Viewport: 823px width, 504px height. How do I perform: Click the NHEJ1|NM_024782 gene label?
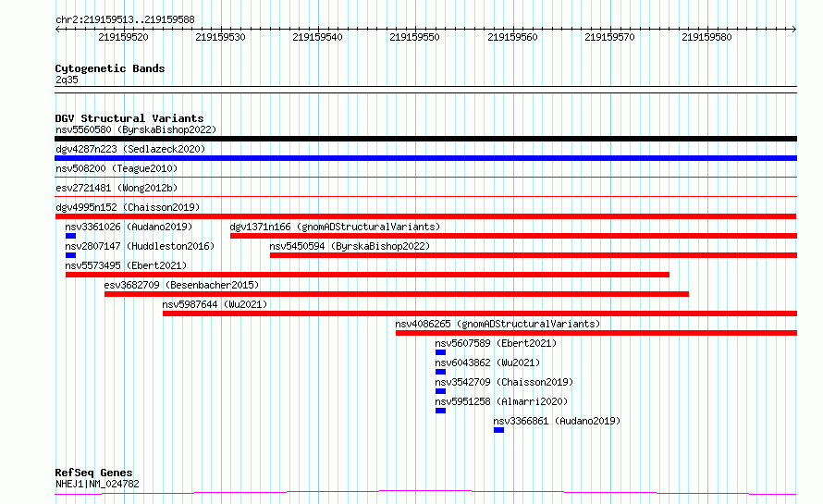pos(97,484)
